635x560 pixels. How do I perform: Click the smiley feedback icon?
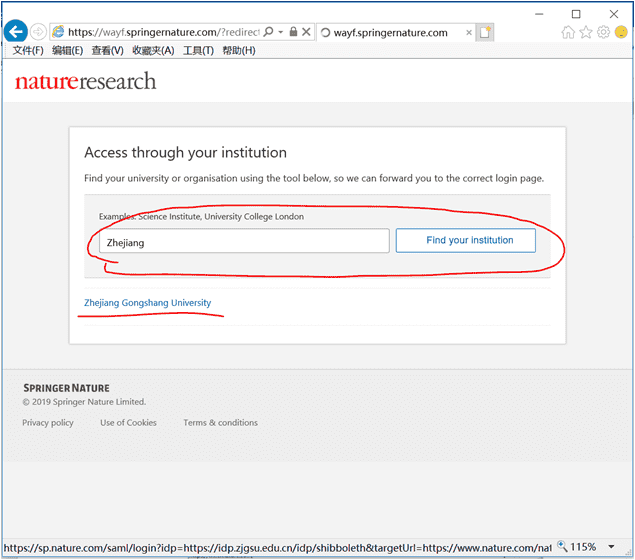[x=621, y=32]
